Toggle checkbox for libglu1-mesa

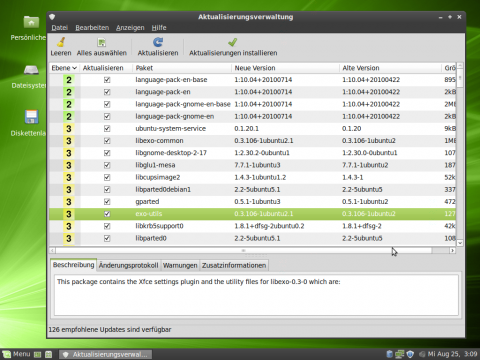[x=107, y=165]
